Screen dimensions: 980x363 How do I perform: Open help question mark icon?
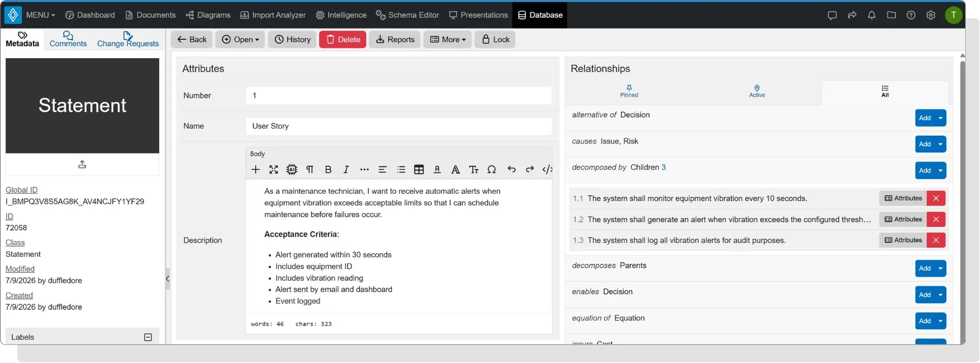[x=911, y=15]
